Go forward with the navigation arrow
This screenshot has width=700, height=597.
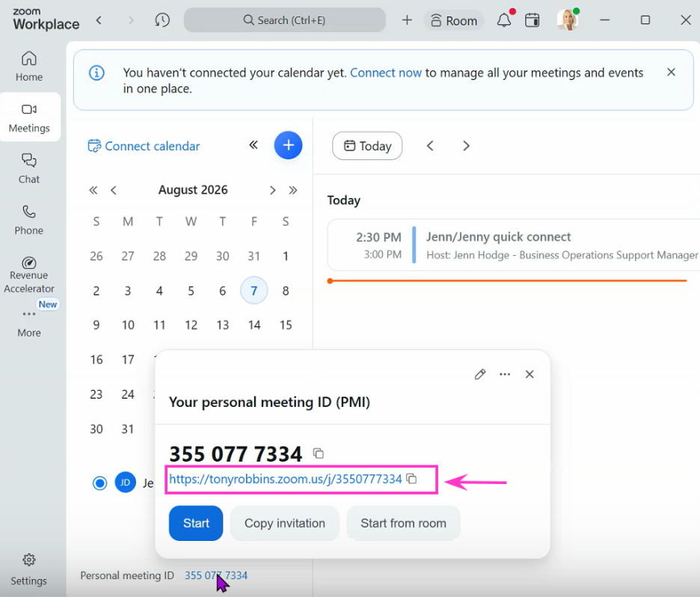131,20
